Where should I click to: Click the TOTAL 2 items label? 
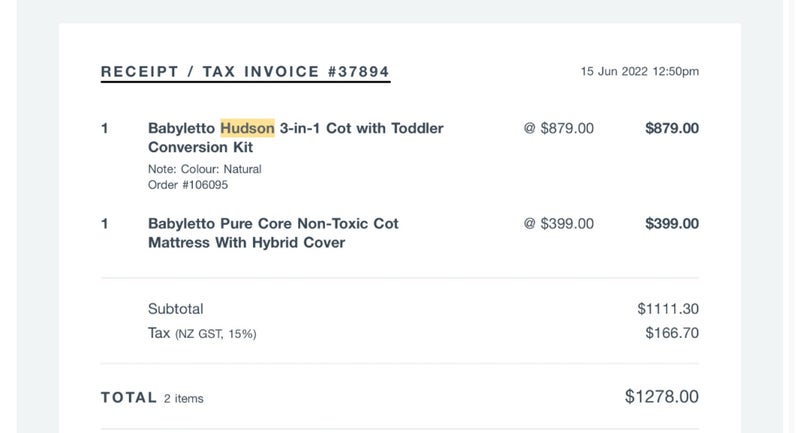[152, 398]
